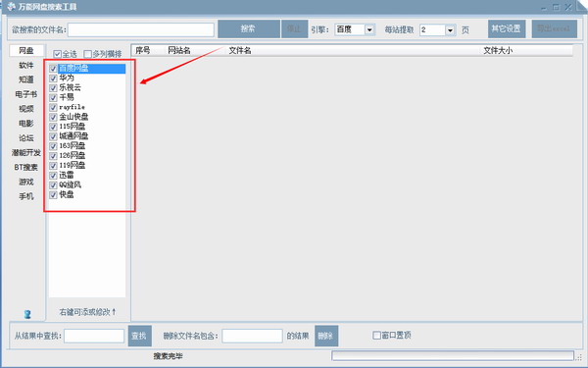This screenshot has width=588, height=368.
Task: Uncheck the 119网盘 checkbox
Action: pyautogui.click(x=53, y=166)
